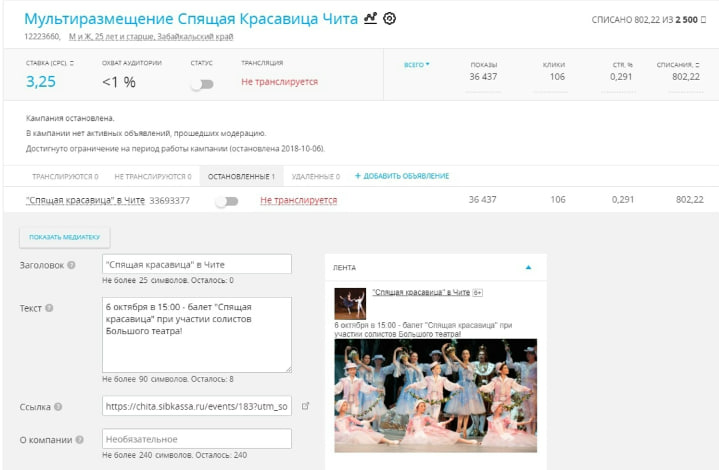This screenshot has width=719, height=470.
Task: Click small ballet thumbnail in preview
Action: [350, 304]
